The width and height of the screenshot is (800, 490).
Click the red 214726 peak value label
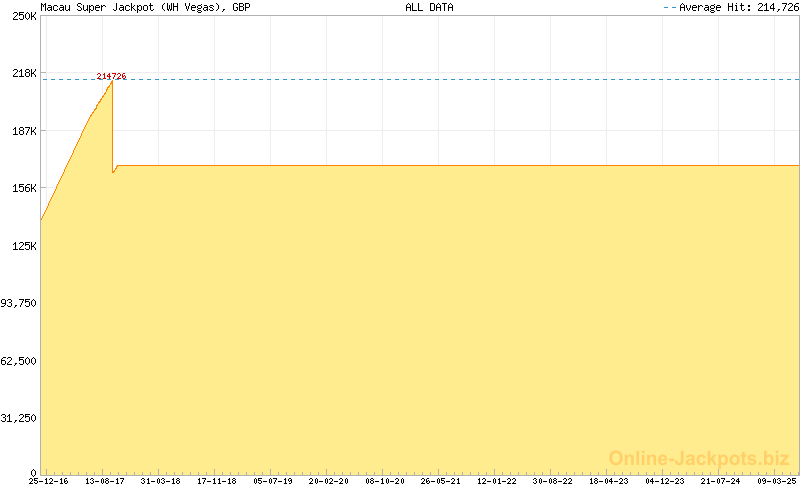[x=111, y=77]
